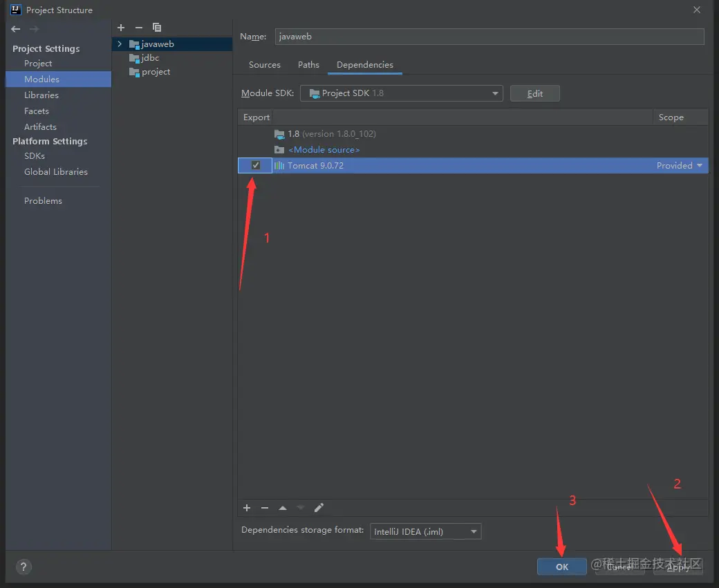The width and height of the screenshot is (719, 588).
Task: Select Modules in the sidebar
Action: [59, 79]
